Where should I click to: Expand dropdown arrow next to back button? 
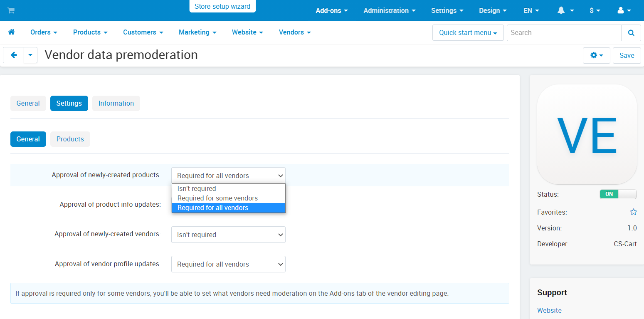[x=30, y=55]
